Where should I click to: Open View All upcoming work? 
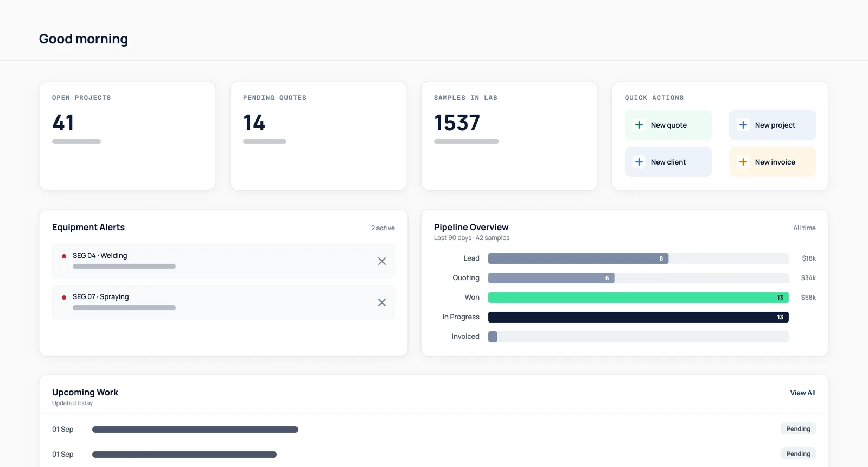click(x=803, y=393)
